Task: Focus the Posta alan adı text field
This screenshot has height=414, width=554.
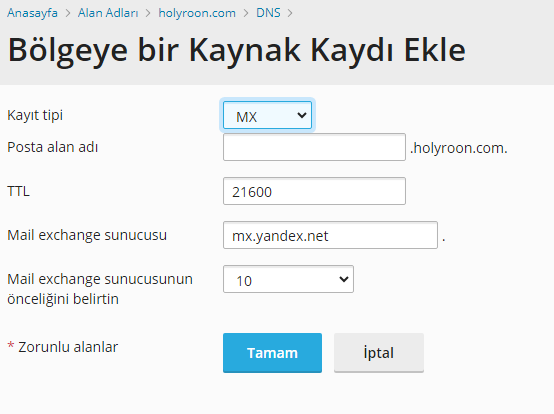Action: coord(314,147)
